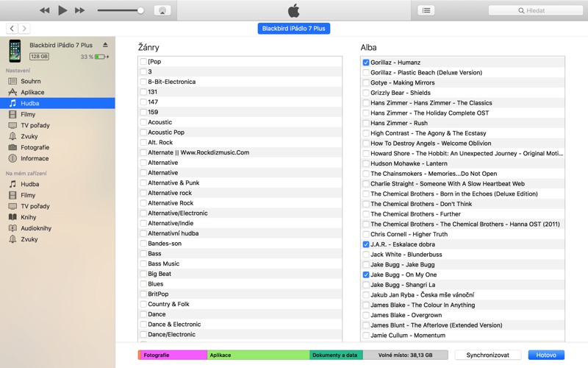Select 'Alternate || Www.Rockdizmusic.Com' genre text
This screenshot has height=368, width=588.
coord(198,152)
